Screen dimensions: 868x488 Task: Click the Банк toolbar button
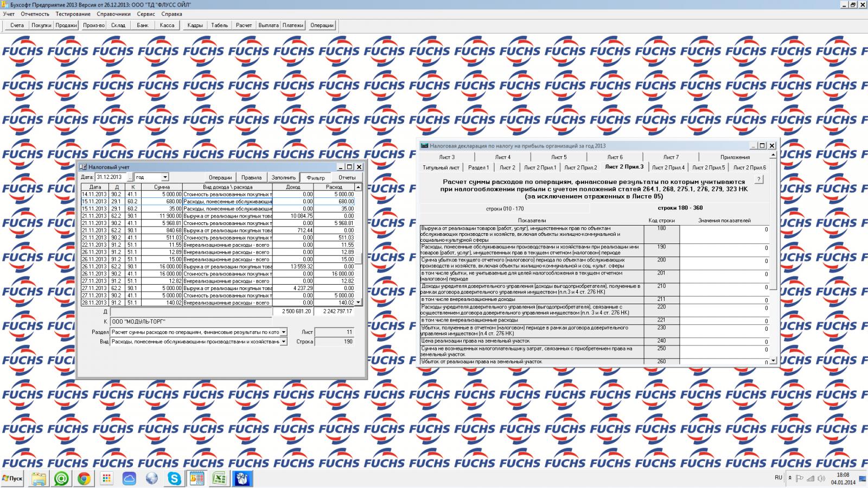pyautogui.click(x=143, y=25)
